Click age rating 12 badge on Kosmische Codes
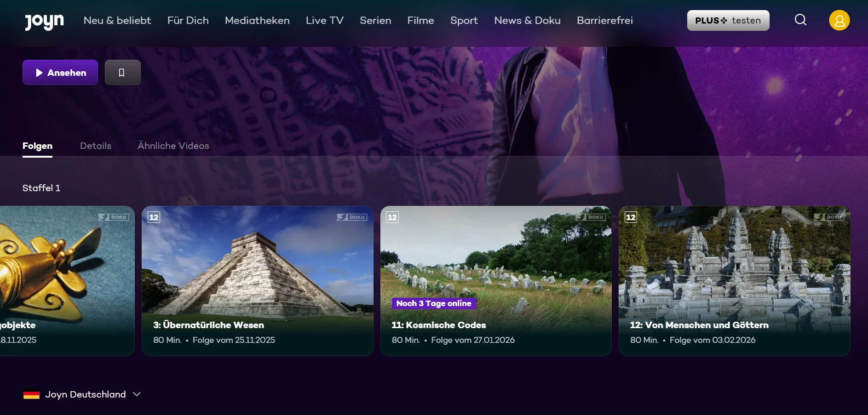This screenshot has width=868, height=415. click(x=392, y=217)
